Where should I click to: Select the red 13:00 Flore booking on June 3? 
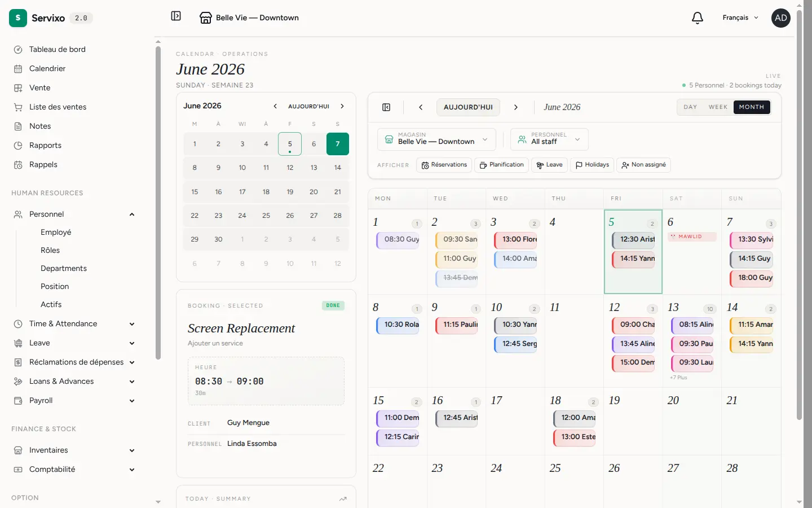click(516, 240)
